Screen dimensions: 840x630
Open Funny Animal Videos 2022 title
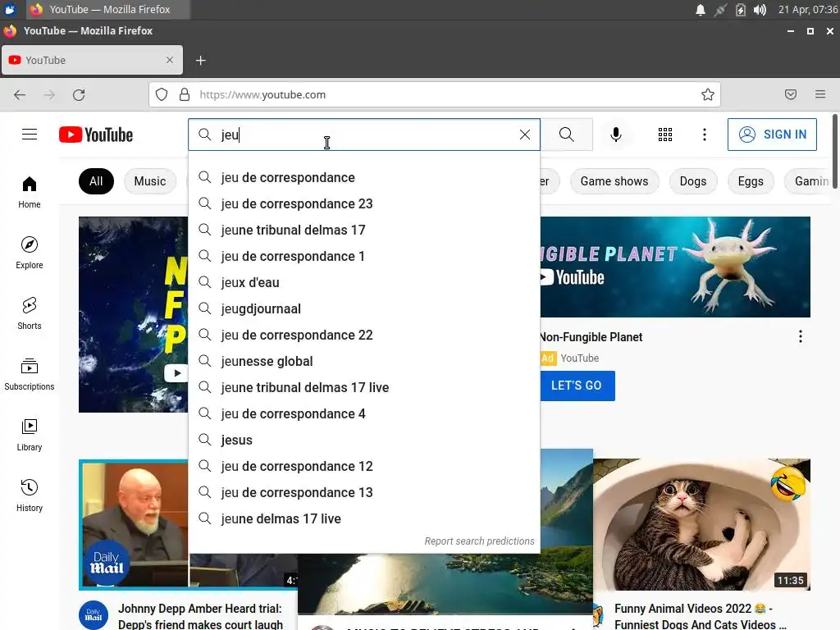[701, 617]
